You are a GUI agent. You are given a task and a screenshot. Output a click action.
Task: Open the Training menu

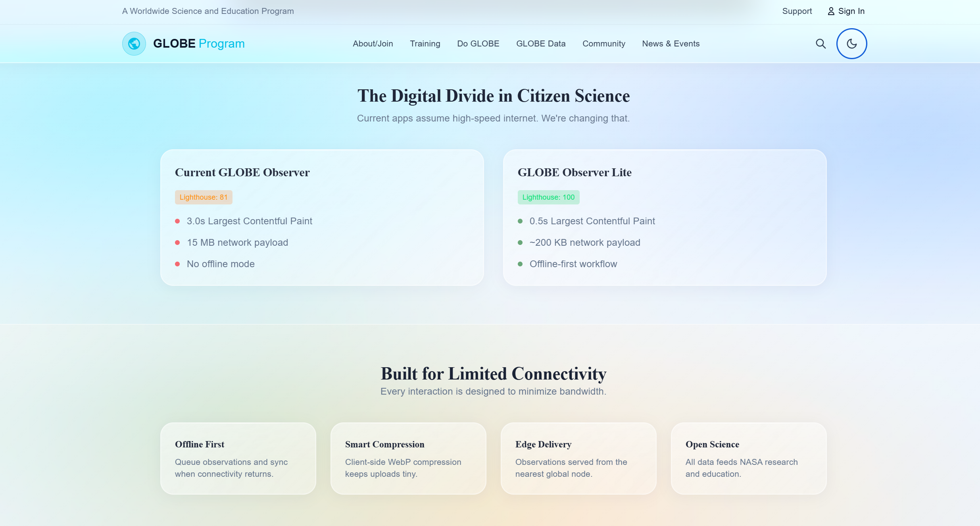(425, 44)
